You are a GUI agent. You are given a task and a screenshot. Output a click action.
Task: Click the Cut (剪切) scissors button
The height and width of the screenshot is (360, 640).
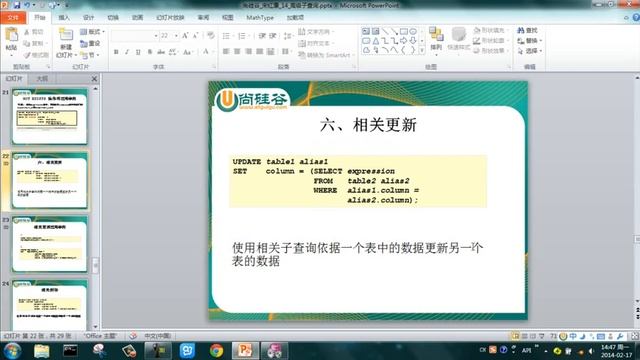coord(34,32)
